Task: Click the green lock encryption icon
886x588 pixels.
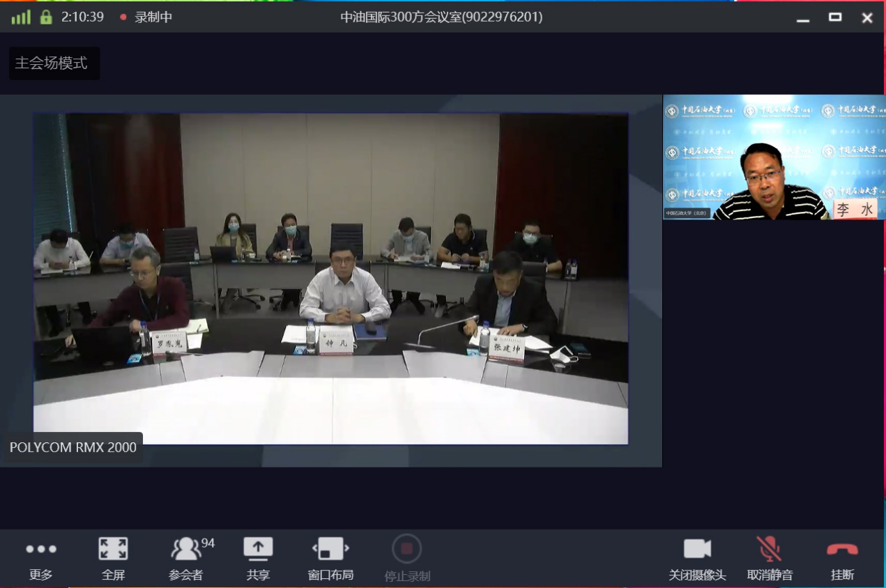Action: point(46,17)
